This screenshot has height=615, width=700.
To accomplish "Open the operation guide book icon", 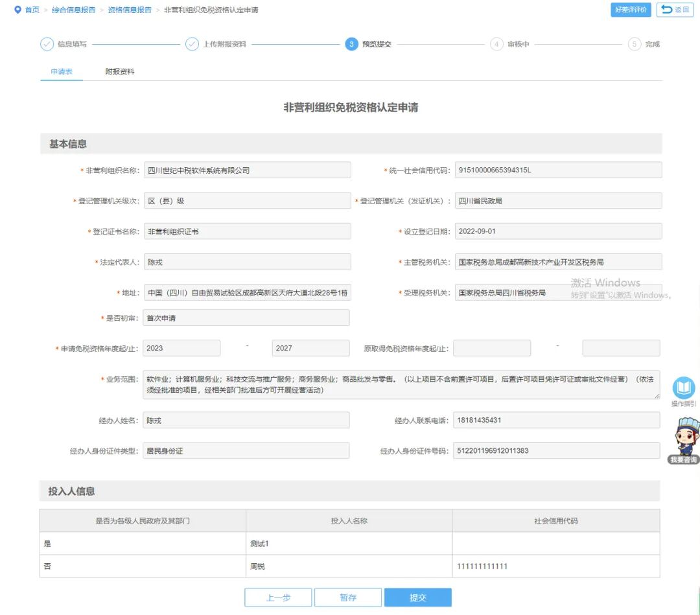I will [x=684, y=388].
